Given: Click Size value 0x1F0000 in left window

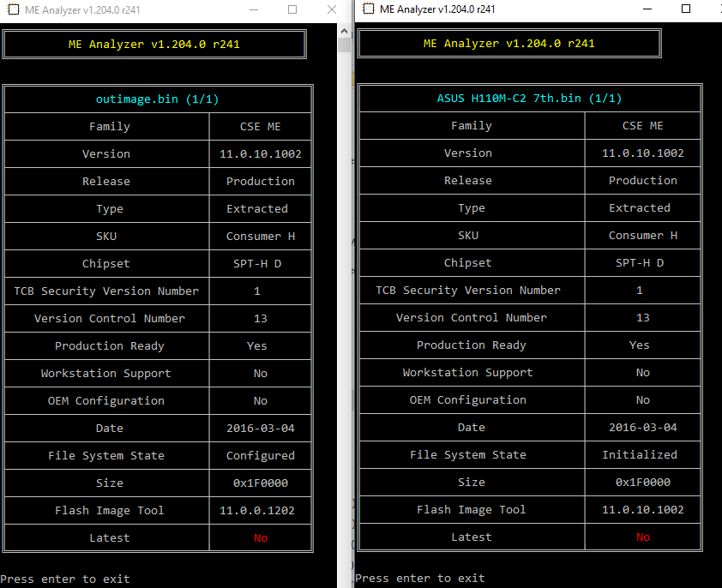Looking at the screenshot, I should pos(260,483).
